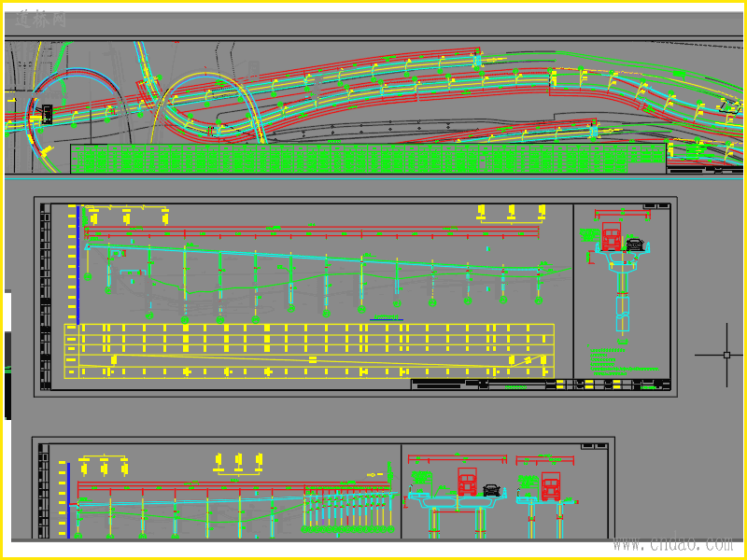Select the cyan single pier column in middle sheet
The height and width of the screenshot is (560, 747).
tap(622, 301)
